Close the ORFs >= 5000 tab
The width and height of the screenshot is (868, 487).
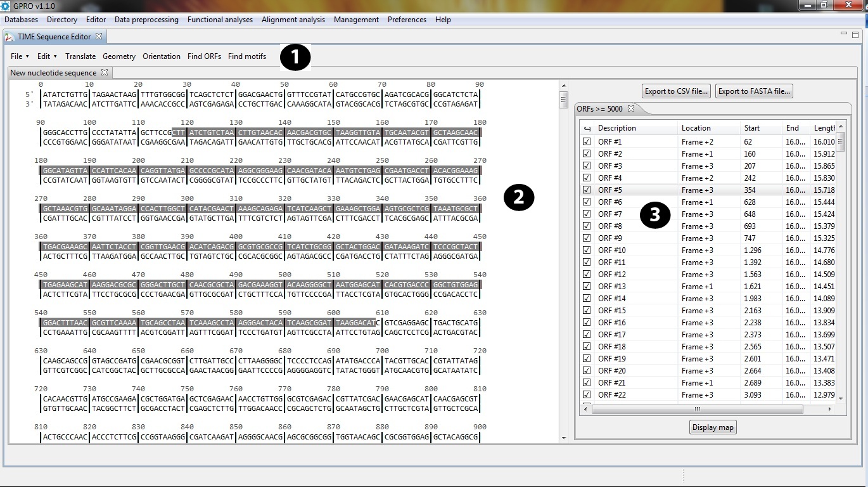[631, 108]
